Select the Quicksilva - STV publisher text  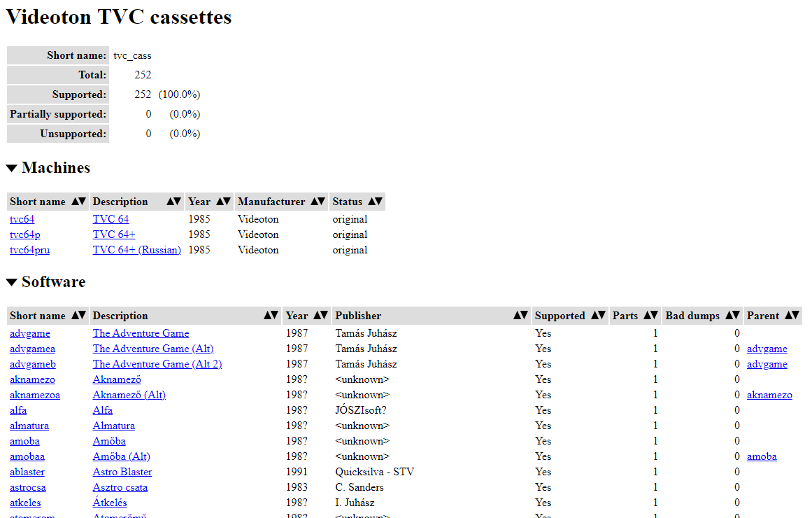(374, 472)
